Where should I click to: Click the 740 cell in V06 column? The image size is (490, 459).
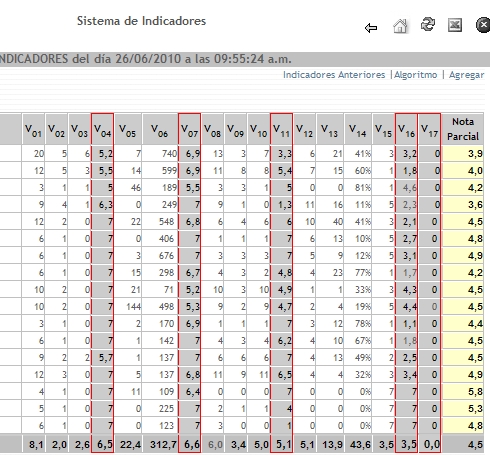[x=160, y=153]
